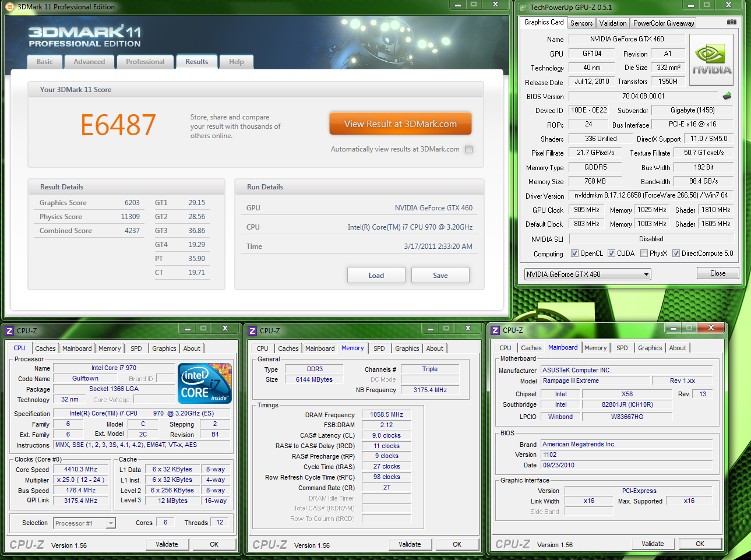
Task: Click the DRAM Frequency value 1058.5 MHz
Action: [x=387, y=414]
